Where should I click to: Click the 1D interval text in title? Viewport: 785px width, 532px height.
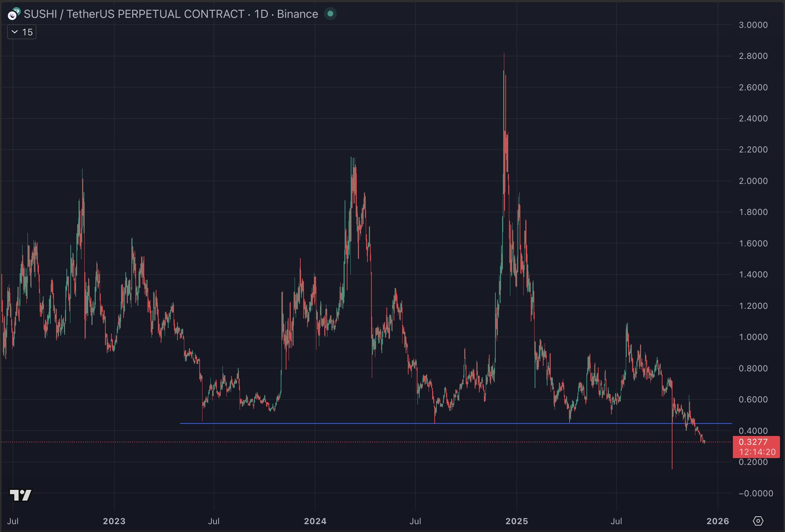[261, 14]
